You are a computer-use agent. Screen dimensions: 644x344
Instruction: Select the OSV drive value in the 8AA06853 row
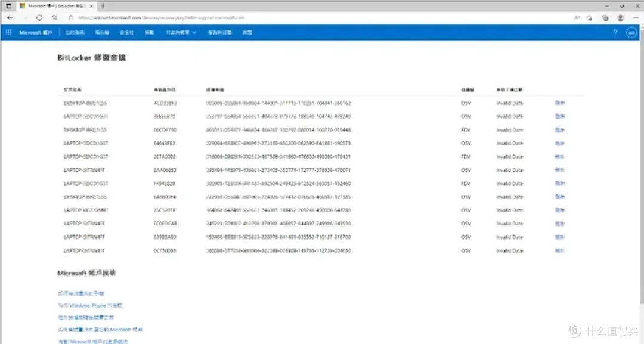465,170
